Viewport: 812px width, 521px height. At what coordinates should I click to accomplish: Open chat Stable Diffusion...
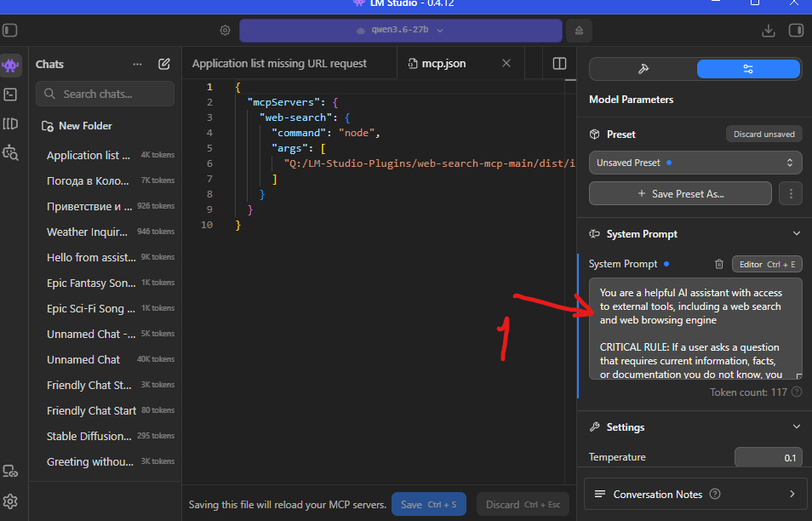click(106, 436)
